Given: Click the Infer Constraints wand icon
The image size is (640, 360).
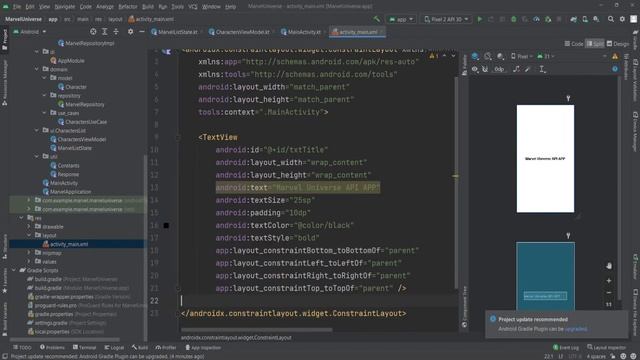Looking at the screenshot, I should coord(528,69).
